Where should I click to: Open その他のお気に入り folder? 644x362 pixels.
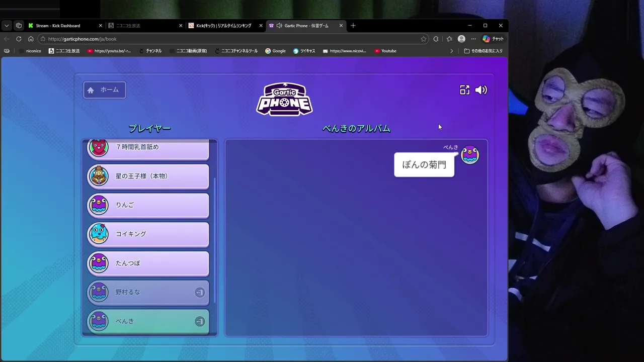click(484, 51)
